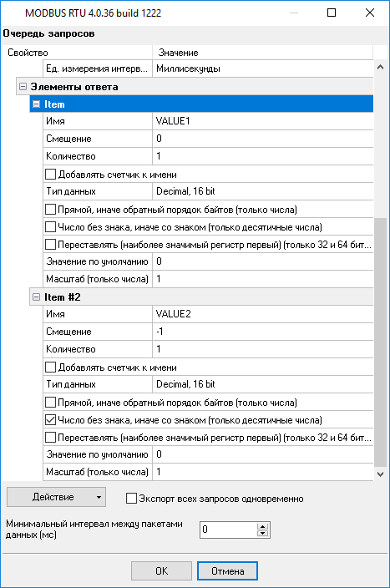The height and width of the screenshot is (588, 390).
Task: Select the VALUE1 name cell
Action: [x=263, y=121]
